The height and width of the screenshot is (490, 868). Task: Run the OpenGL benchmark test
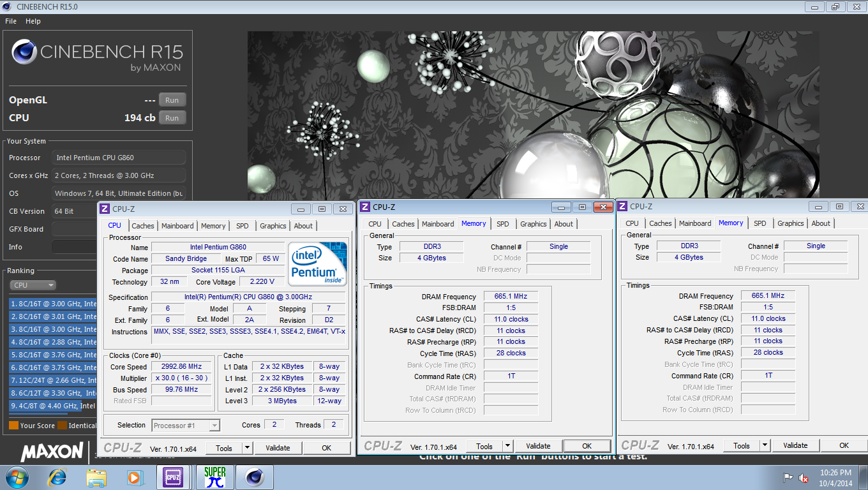(x=172, y=100)
